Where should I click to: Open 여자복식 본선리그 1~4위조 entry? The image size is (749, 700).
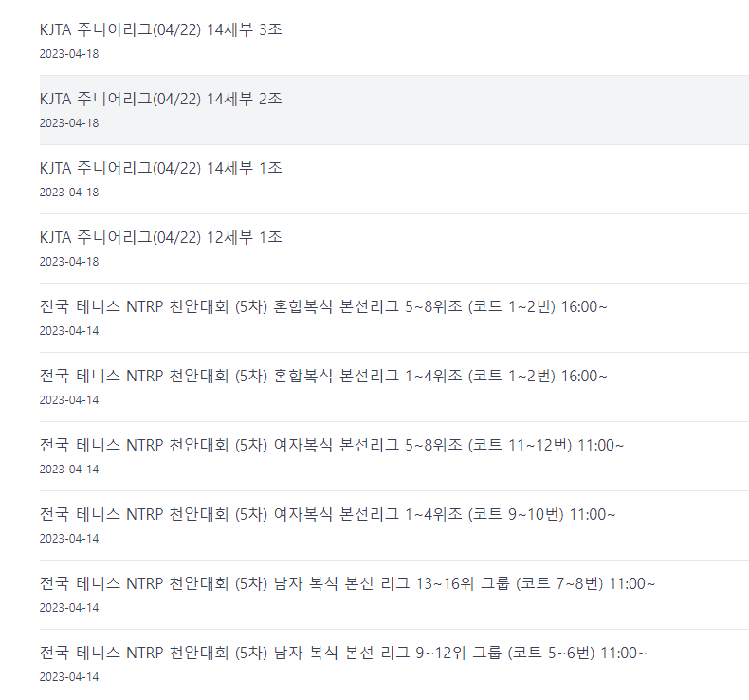[x=328, y=515]
